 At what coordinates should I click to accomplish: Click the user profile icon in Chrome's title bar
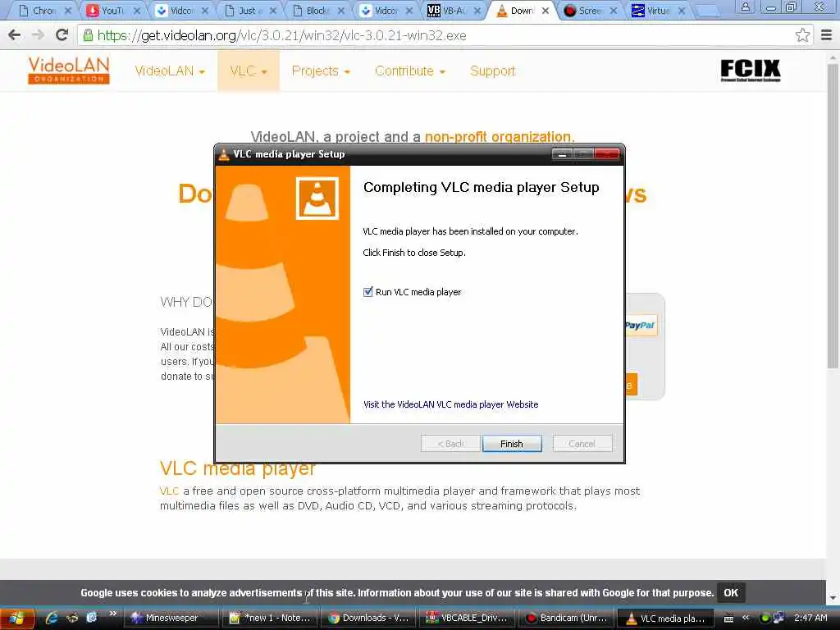[745, 7]
